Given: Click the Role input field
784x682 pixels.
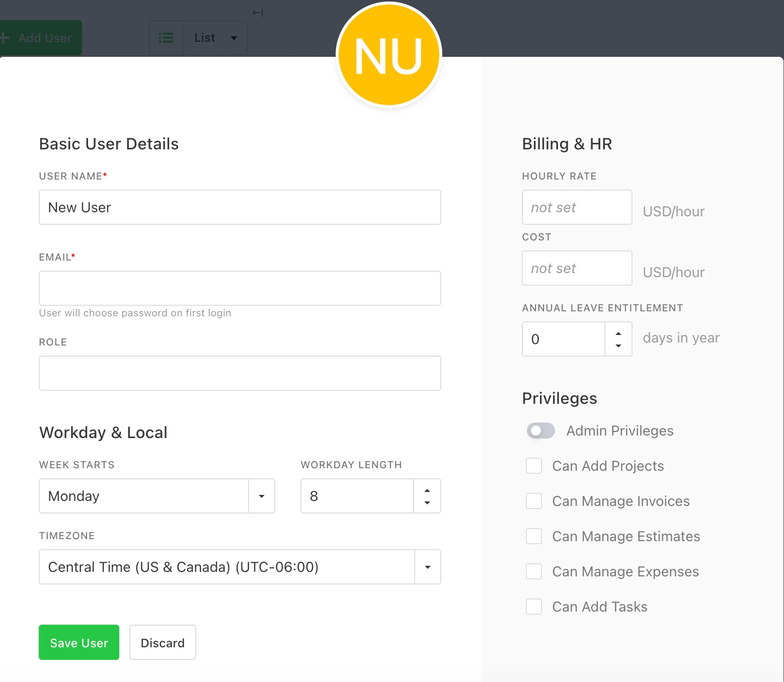Looking at the screenshot, I should click(x=240, y=373).
